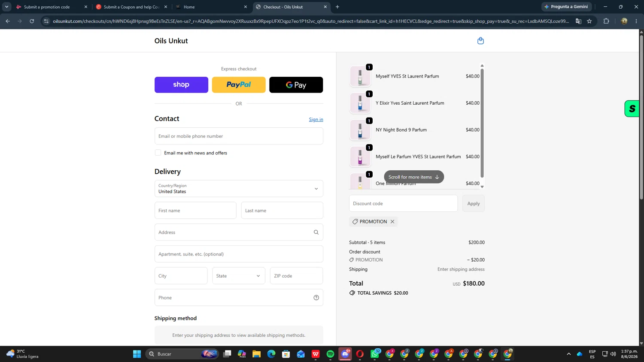Image resolution: width=644 pixels, height=362 pixels.
Task: Open the weather widget in taskbar
Action: pyautogui.click(x=23, y=354)
